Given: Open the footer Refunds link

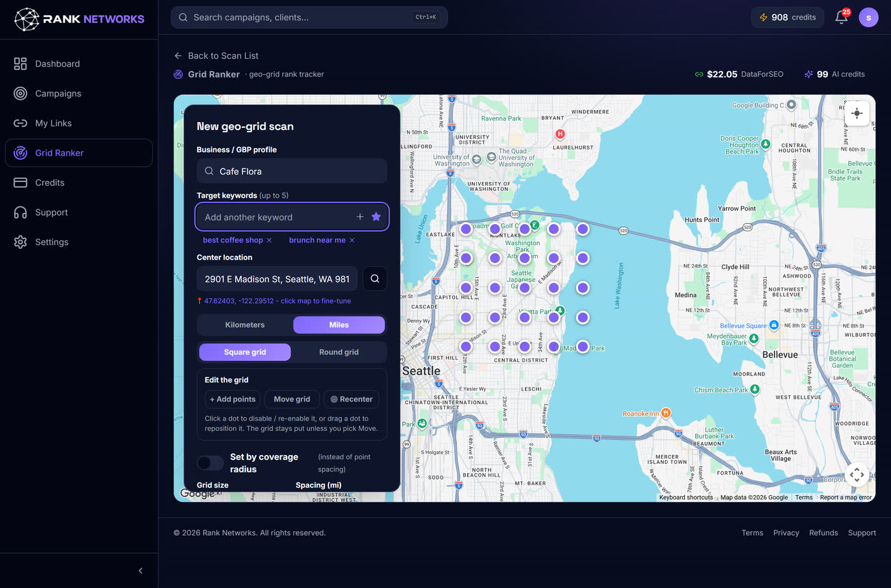Looking at the screenshot, I should [824, 533].
